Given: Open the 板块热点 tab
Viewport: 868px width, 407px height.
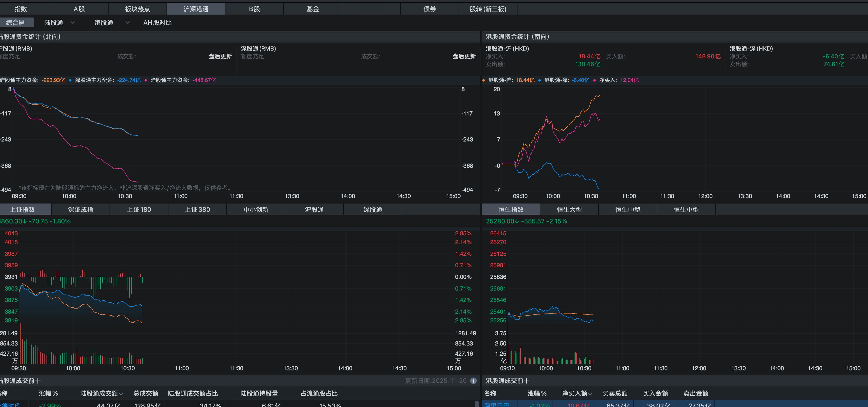Looking at the screenshot, I should pyautogui.click(x=138, y=9).
